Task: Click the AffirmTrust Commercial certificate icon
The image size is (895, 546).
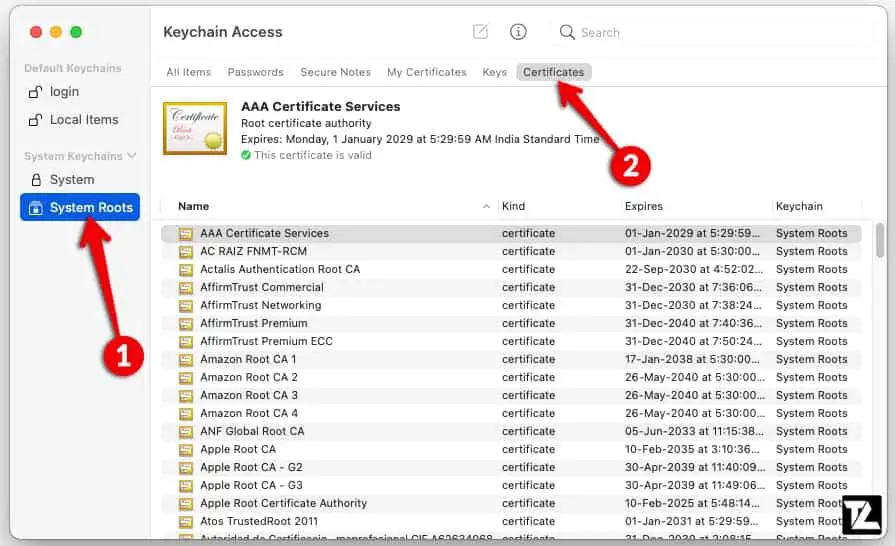Action: pos(186,288)
